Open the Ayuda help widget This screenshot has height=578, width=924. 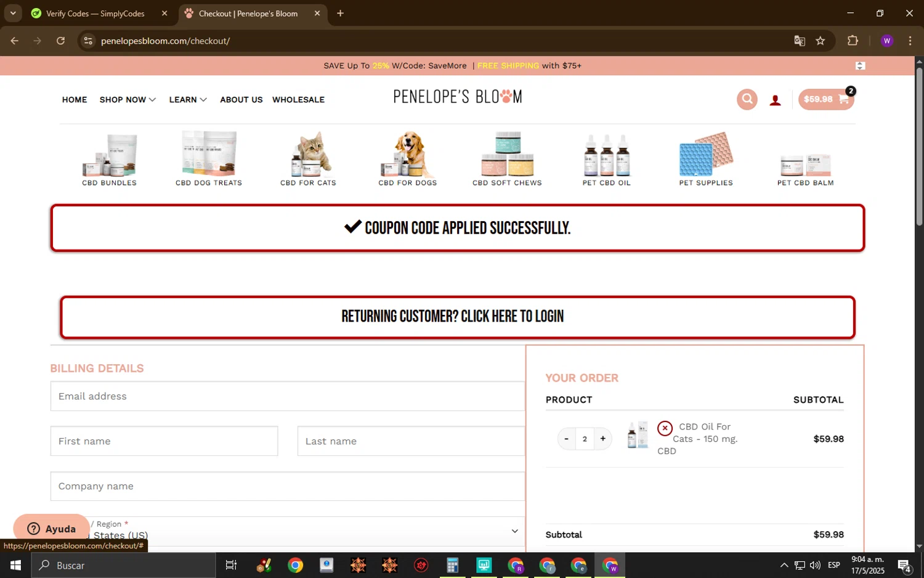[x=52, y=529]
